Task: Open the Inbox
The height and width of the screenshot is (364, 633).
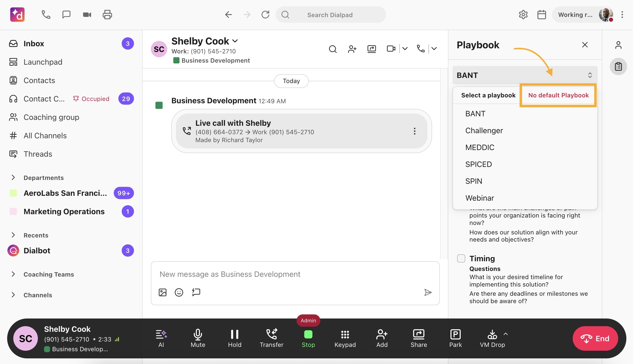Action: pyautogui.click(x=71, y=43)
